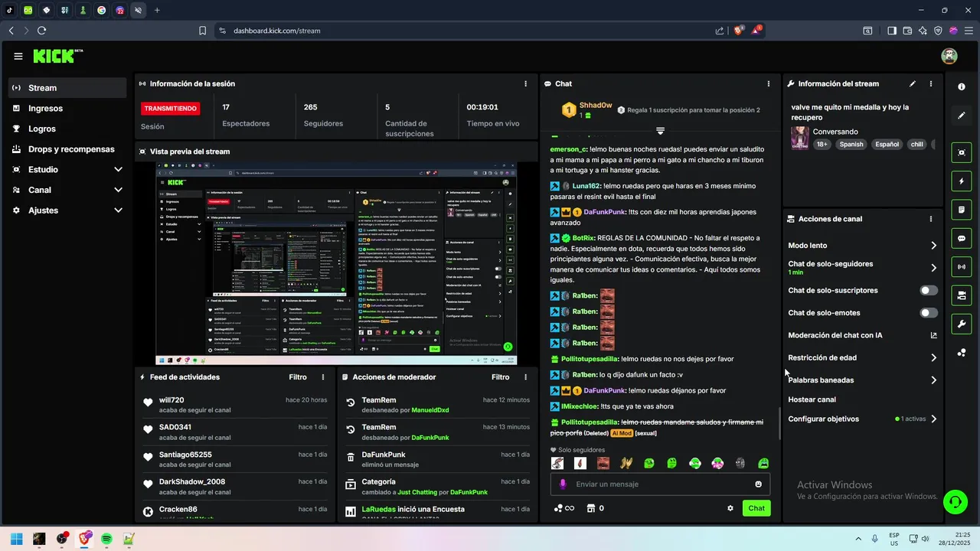
Task: Open Palabras baneadas options
Action: click(863, 380)
